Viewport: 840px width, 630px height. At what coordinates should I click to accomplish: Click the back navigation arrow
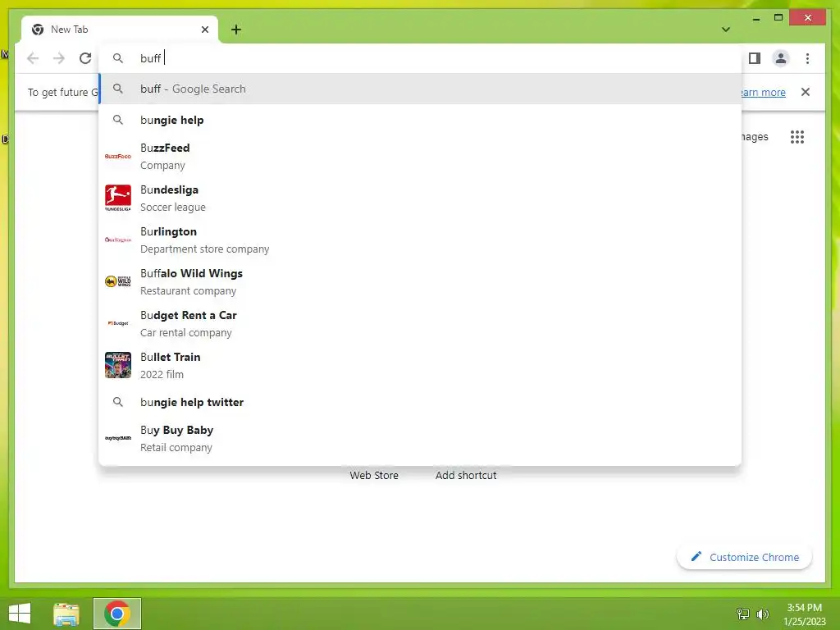point(33,58)
